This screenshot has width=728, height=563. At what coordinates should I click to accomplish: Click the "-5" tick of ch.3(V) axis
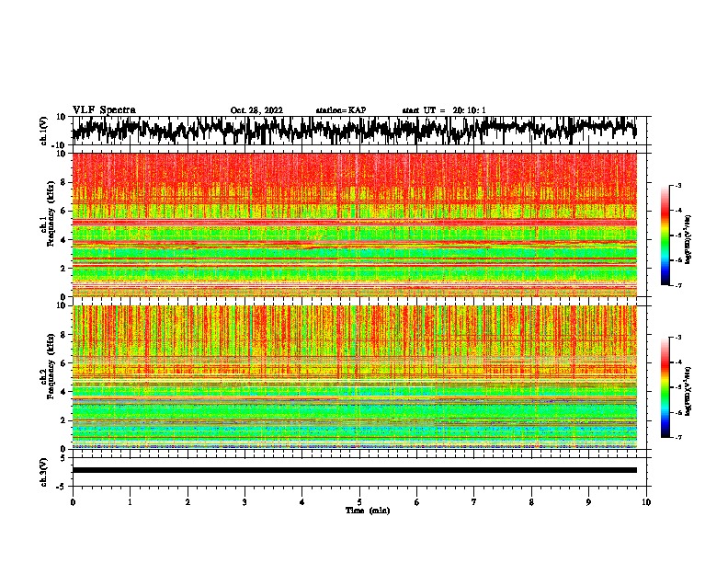pos(63,487)
